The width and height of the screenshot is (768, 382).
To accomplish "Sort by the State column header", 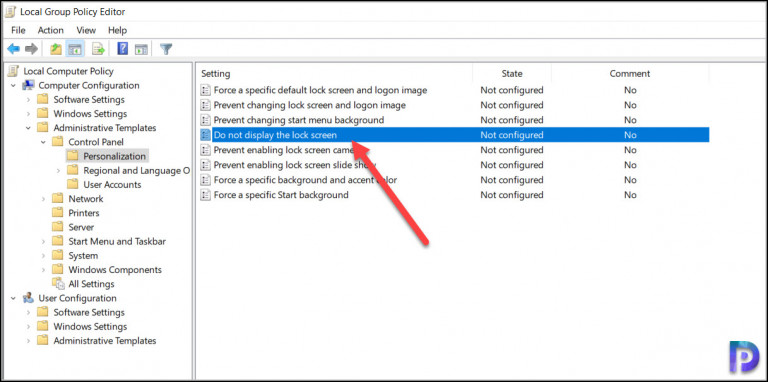I will pyautogui.click(x=512, y=73).
